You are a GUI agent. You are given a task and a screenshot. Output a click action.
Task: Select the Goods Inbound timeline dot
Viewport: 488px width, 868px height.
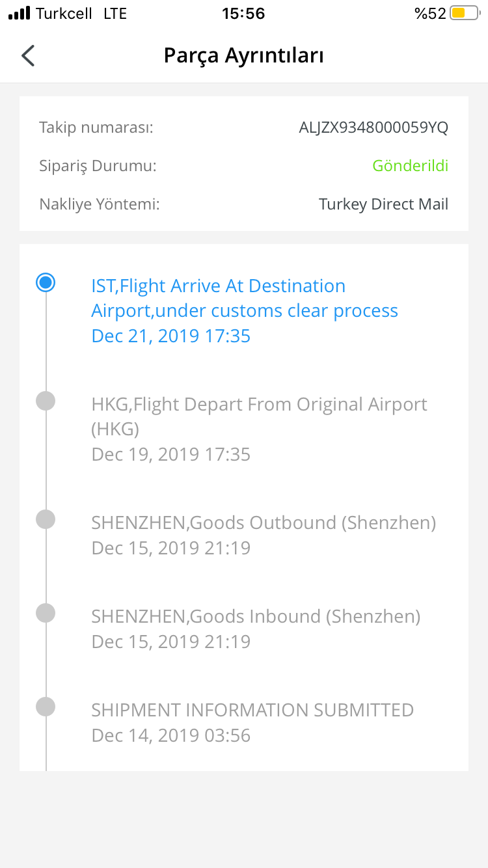tap(46, 613)
